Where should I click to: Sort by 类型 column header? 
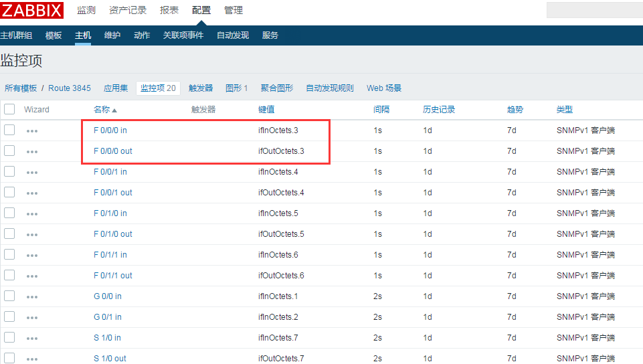pos(564,110)
